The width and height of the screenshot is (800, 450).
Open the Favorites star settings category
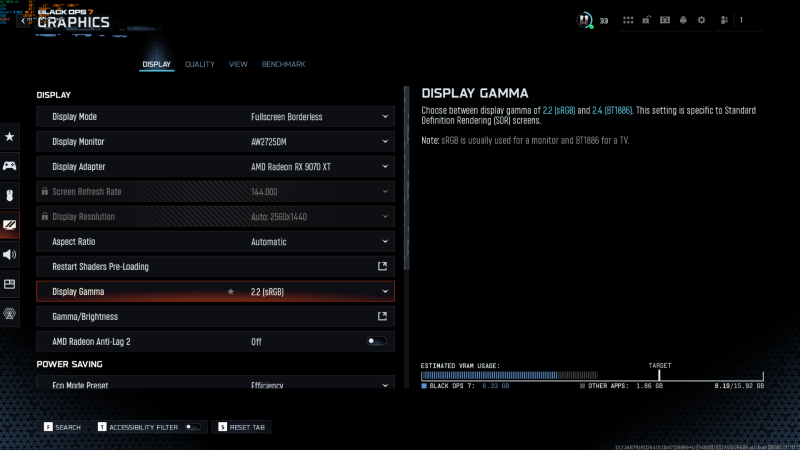10,136
